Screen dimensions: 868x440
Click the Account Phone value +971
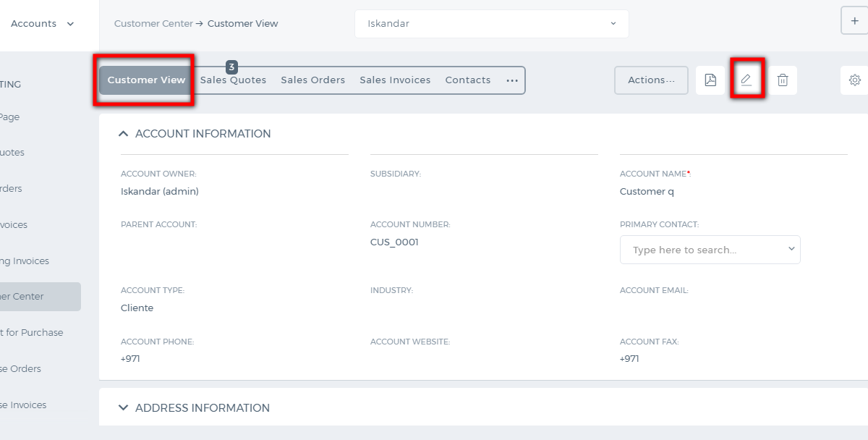coord(130,358)
